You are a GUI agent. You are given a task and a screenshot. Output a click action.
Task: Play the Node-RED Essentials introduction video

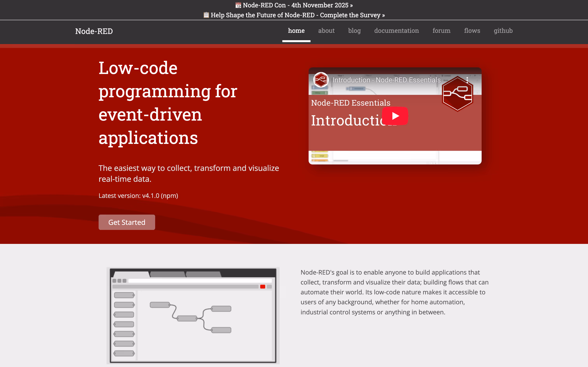pyautogui.click(x=395, y=116)
